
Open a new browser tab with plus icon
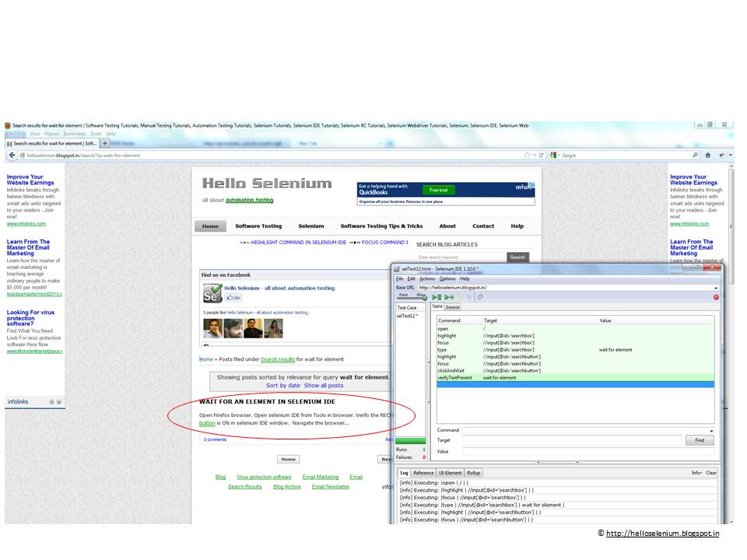(x=104, y=145)
